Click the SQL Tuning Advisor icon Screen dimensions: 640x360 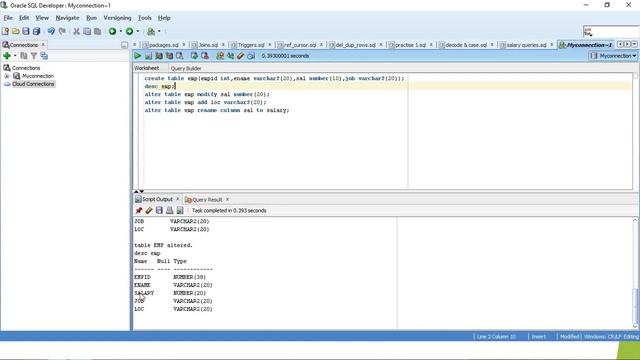click(x=179, y=56)
